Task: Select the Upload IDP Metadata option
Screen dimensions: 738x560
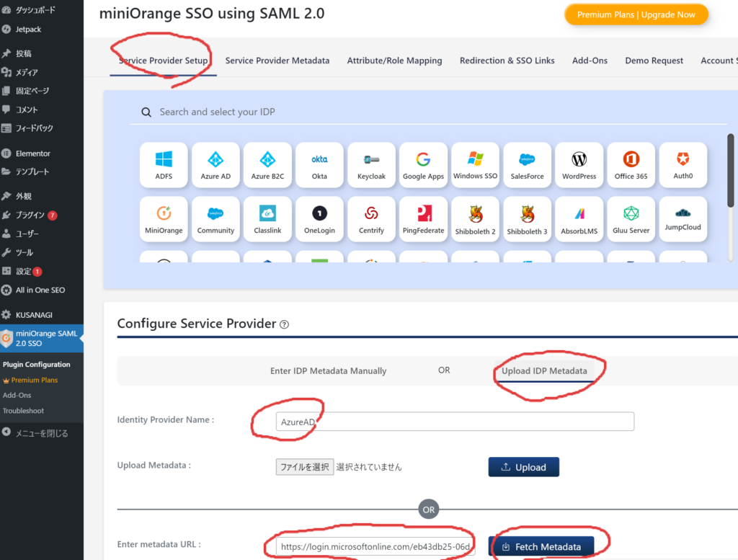Action: tap(544, 371)
